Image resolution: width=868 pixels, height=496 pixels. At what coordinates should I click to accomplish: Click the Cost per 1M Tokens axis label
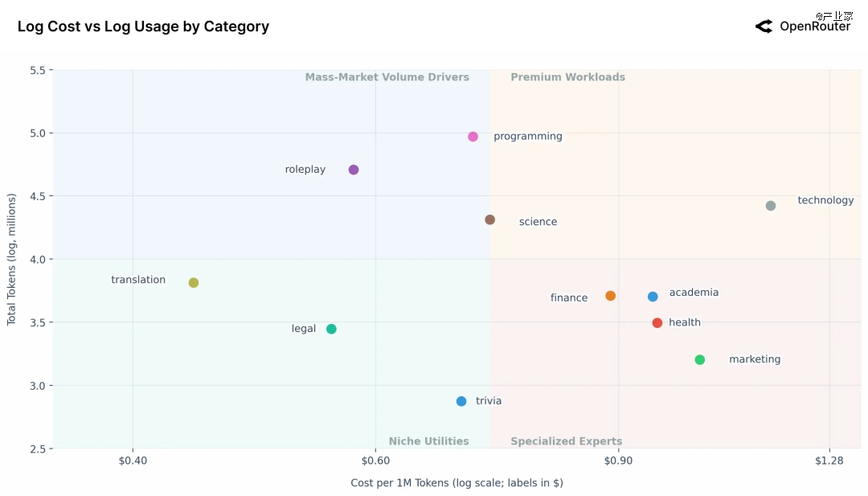coord(457,483)
